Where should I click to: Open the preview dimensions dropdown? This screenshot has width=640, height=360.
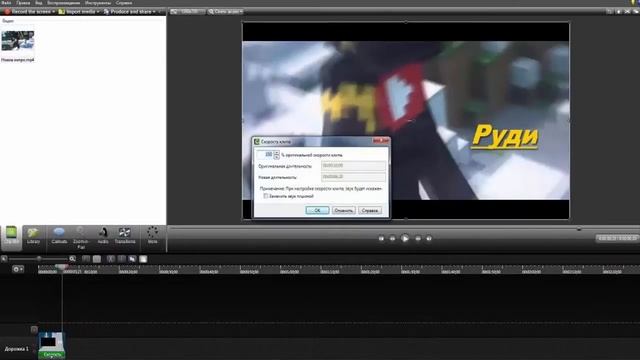(x=187, y=12)
